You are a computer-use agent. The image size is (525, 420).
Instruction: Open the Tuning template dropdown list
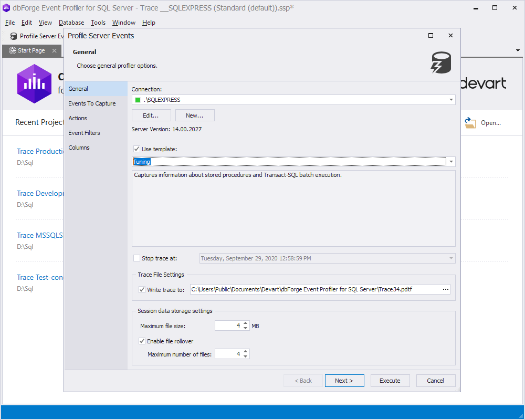pyautogui.click(x=451, y=162)
